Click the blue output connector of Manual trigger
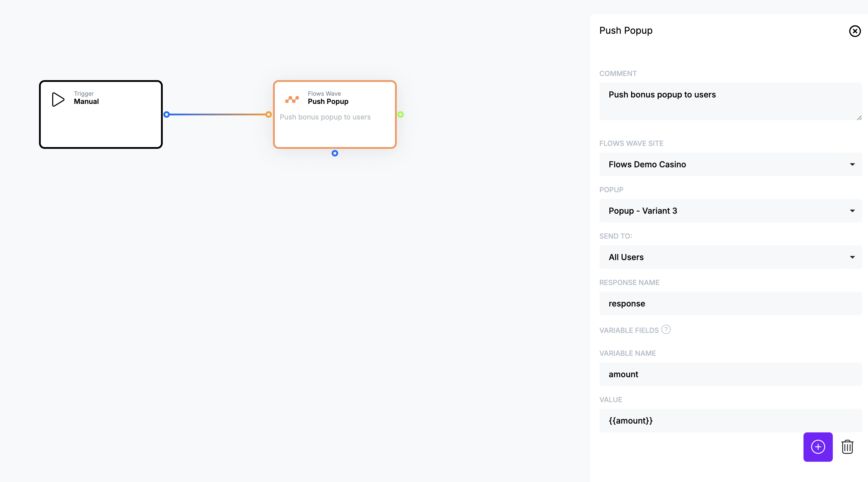Viewport: 868px width, 482px height. pos(167,115)
